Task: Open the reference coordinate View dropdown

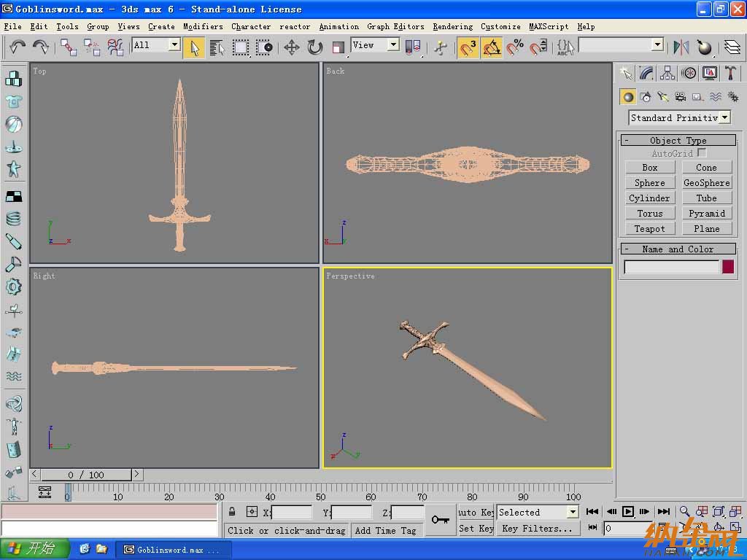Action: pyautogui.click(x=393, y=44)
